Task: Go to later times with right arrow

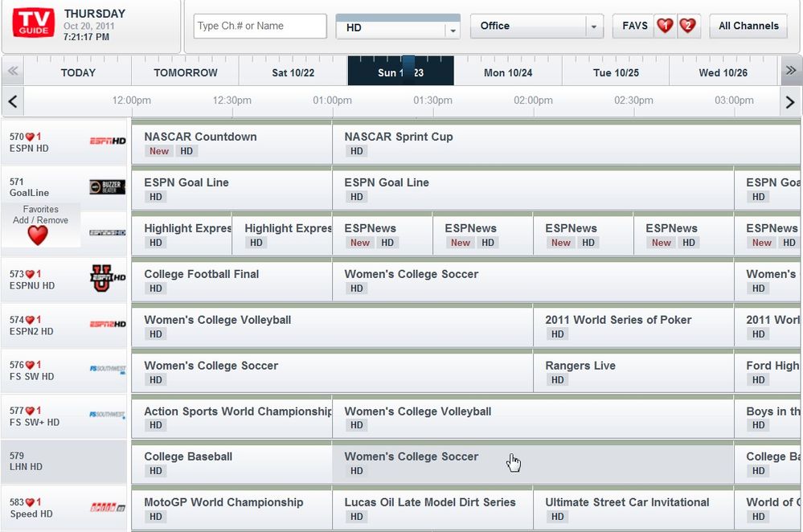Action: click(790, 102)
